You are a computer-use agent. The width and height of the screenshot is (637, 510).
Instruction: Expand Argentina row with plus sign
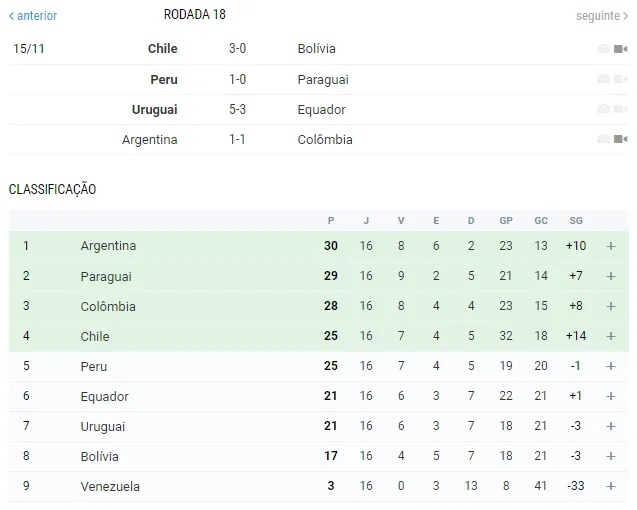click(611, 246)
